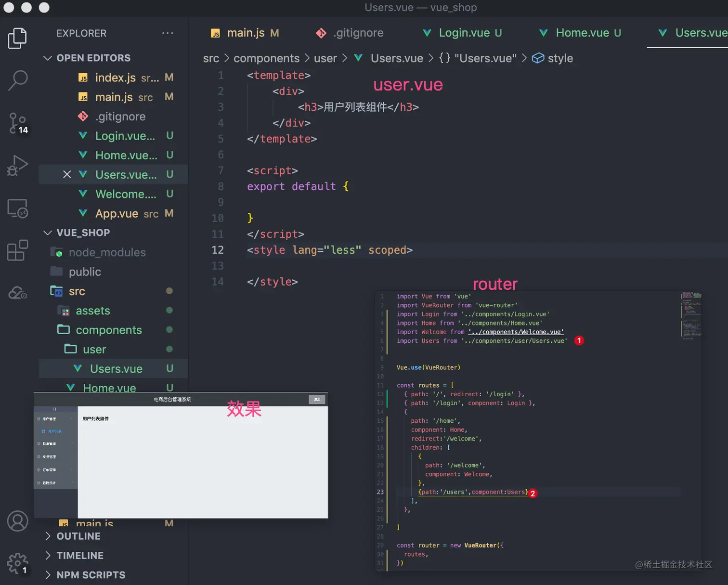Expand the assets folder
Image resolution: width=728 pixels, height=585 pixels.
[113, 311]
